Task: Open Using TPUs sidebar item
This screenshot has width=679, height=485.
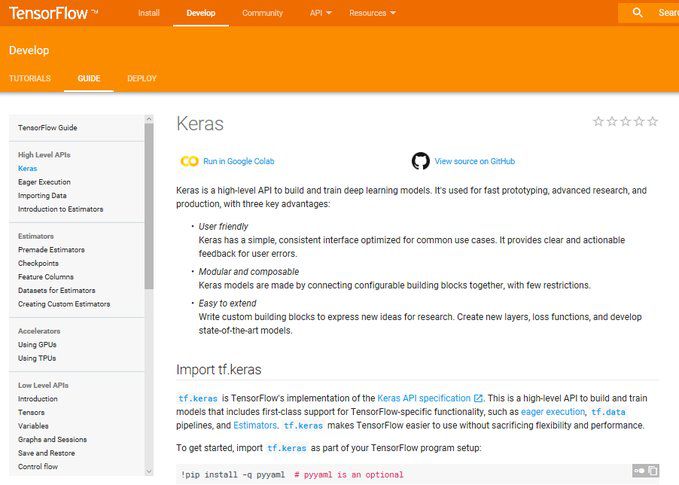Action: 37,358
